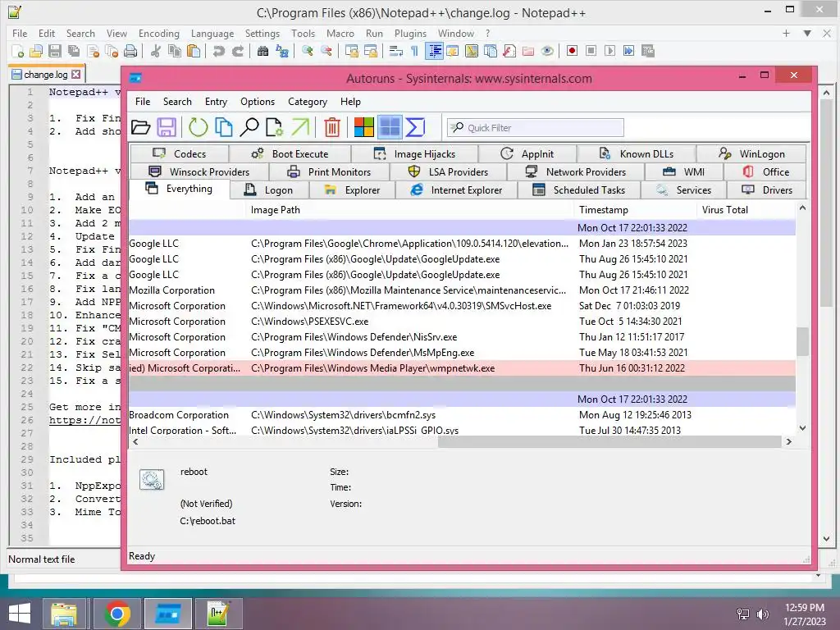Close the change.log tab in Notepad++

(76, 75)
